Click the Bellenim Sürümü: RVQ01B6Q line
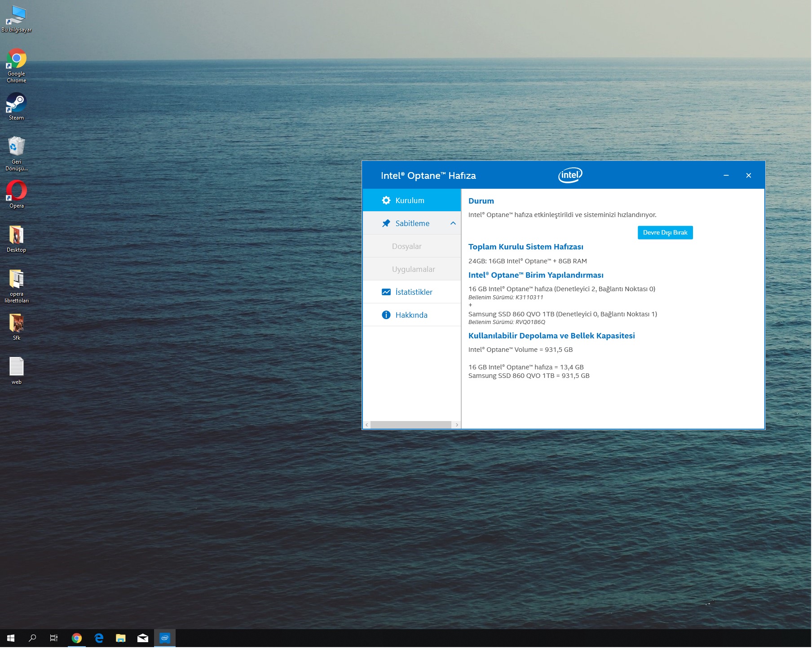Screen dimensions: 812x648 pos(507,322)
